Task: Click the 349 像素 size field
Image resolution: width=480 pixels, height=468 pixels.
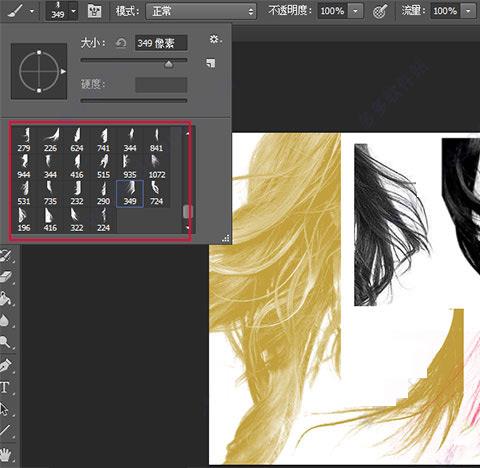Action: tap(161, 43)
